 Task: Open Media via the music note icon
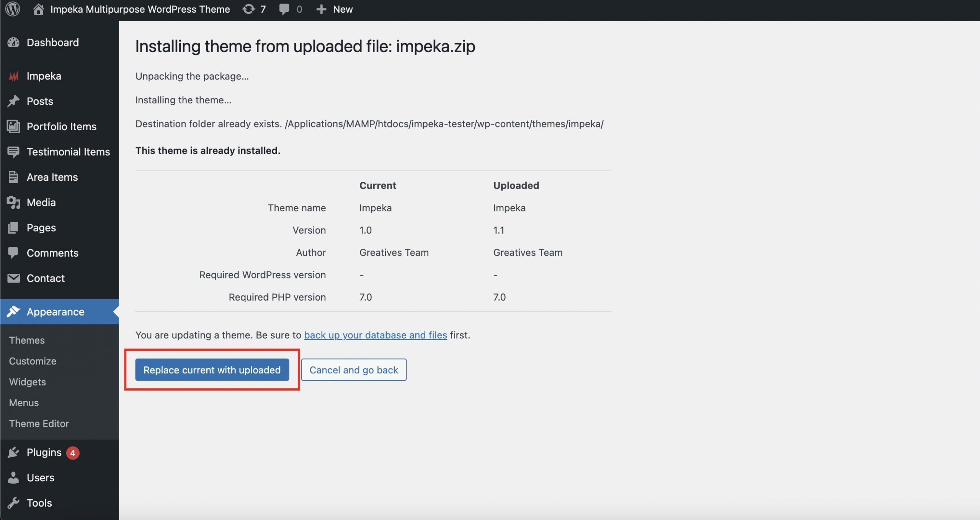pyautogui.click(x=13, y=202)
